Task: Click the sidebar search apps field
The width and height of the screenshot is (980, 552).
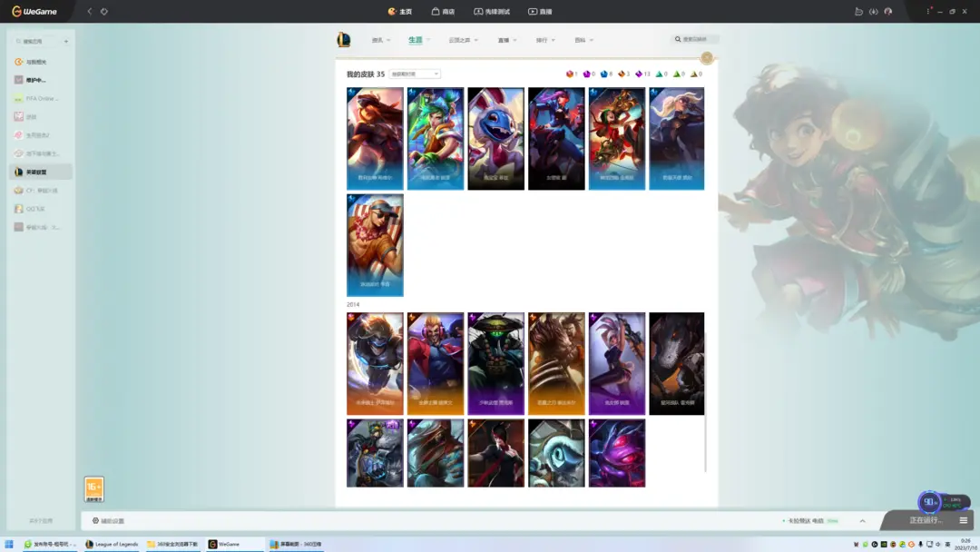Action: (37, 41)
